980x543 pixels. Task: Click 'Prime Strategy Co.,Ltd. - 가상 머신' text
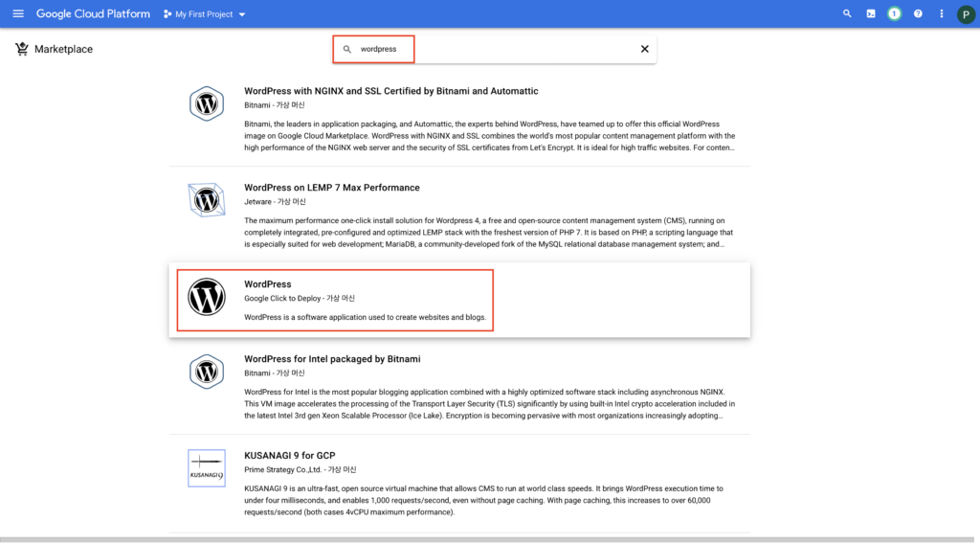click(x=300, y=470)
